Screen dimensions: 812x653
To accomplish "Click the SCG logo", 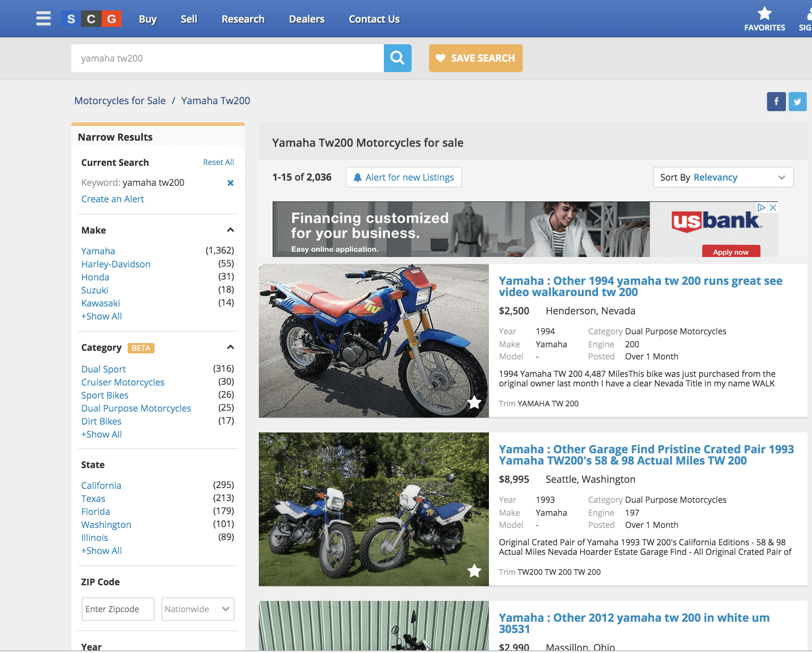I will [91, 19].
